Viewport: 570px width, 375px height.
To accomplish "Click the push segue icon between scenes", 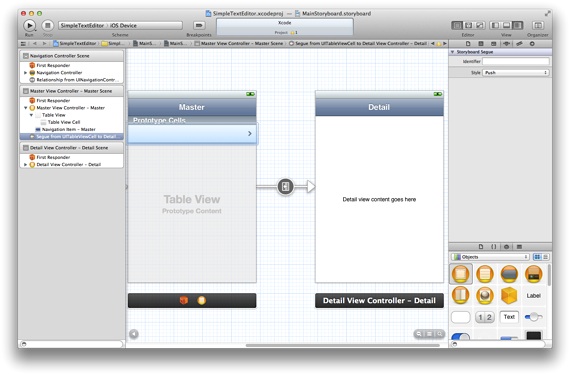I will (x=286, y=187).
